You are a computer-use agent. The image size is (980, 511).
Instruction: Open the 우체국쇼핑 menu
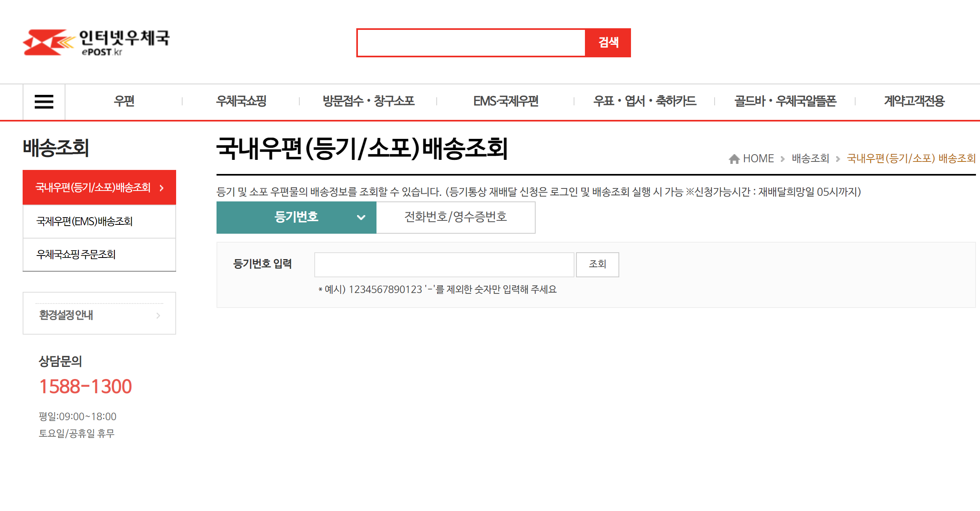tap(241, 101)
